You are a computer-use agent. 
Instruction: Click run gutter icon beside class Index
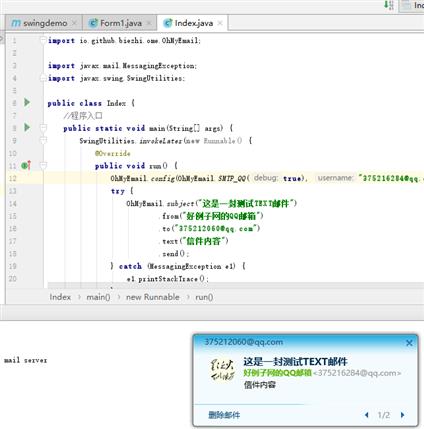[27, 102]
